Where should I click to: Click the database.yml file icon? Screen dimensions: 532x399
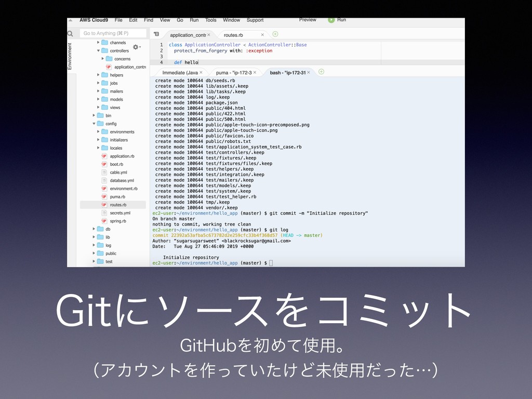pyautogui.click(x=104, y=181)
